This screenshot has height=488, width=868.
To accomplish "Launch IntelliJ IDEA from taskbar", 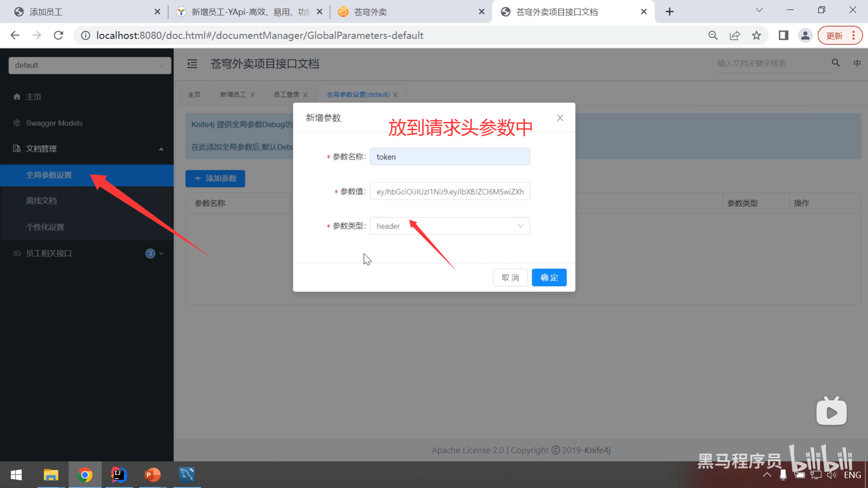I will [118, 475].
